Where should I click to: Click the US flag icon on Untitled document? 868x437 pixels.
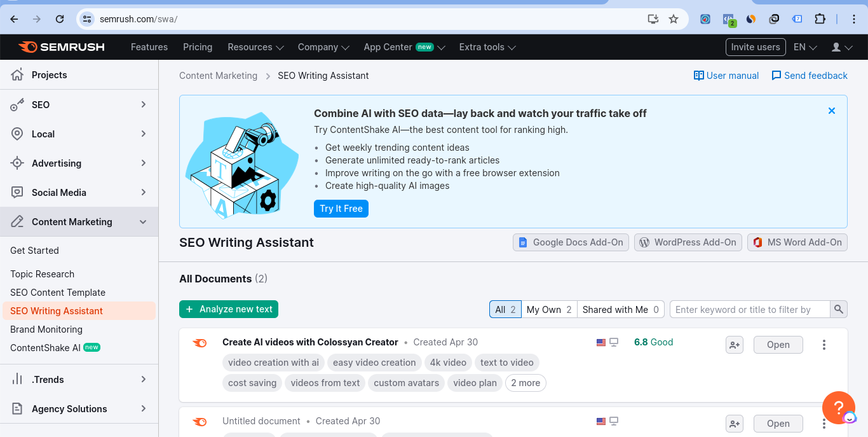601,421
